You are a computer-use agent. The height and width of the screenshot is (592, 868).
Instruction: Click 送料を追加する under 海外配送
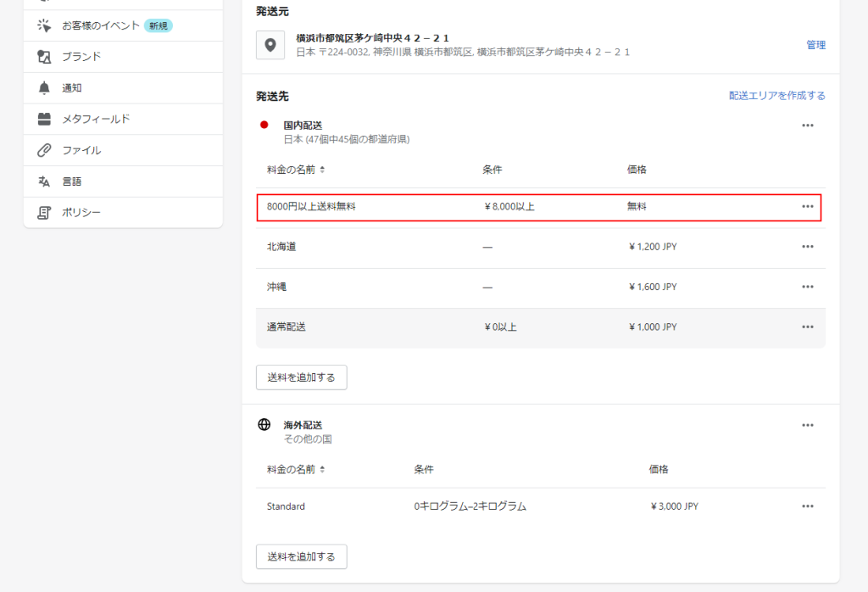[x=302, y=556]
